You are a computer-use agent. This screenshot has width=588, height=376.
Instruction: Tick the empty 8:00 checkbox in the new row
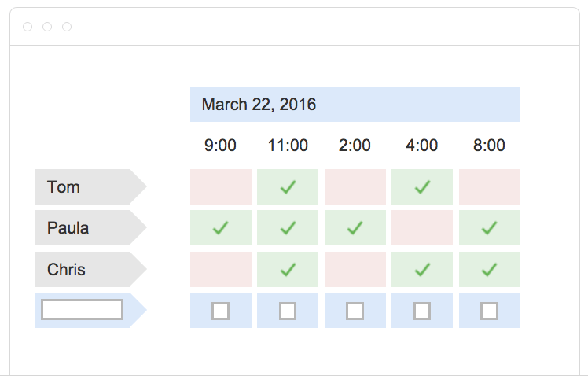pyautogui.click(x=489, y=311)
